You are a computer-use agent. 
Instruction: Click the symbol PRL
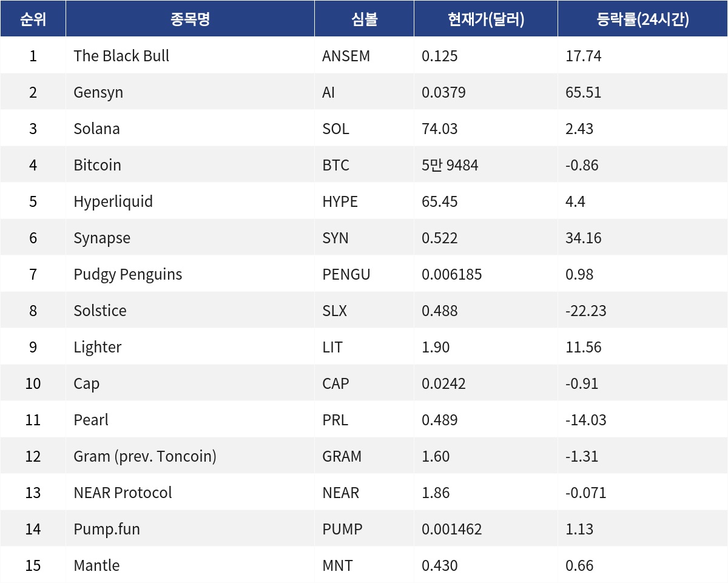[335, 420]
